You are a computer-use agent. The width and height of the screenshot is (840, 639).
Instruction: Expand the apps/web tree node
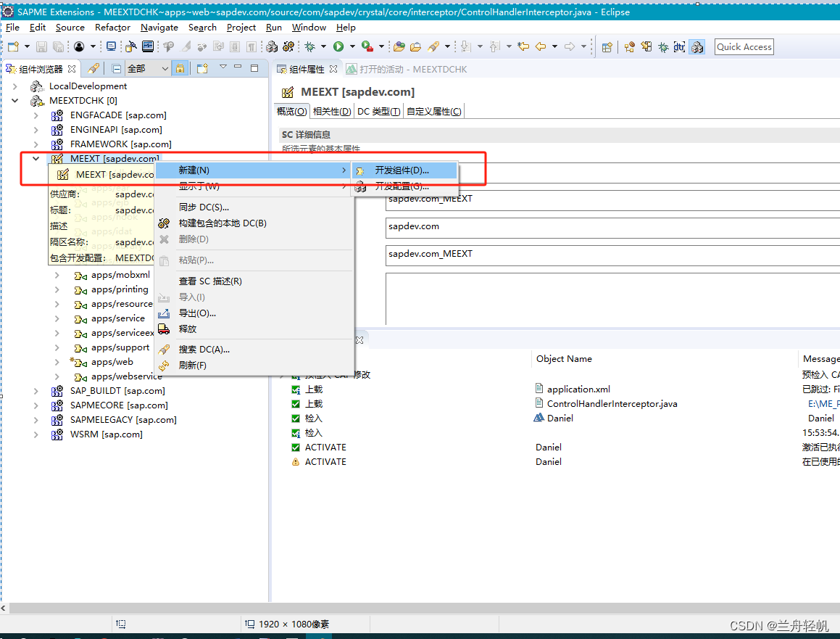[x=57, y=363]
